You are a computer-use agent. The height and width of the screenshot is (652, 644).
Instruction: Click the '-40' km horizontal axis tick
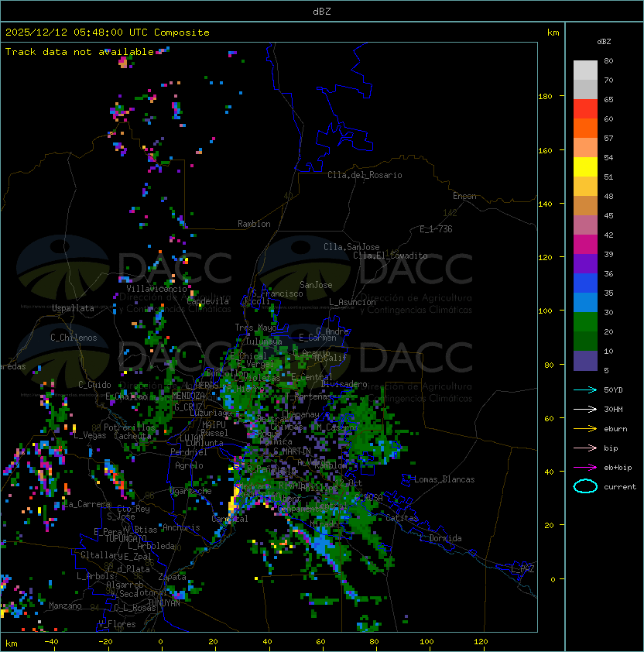pyautogui.click(x=51, y=642)
